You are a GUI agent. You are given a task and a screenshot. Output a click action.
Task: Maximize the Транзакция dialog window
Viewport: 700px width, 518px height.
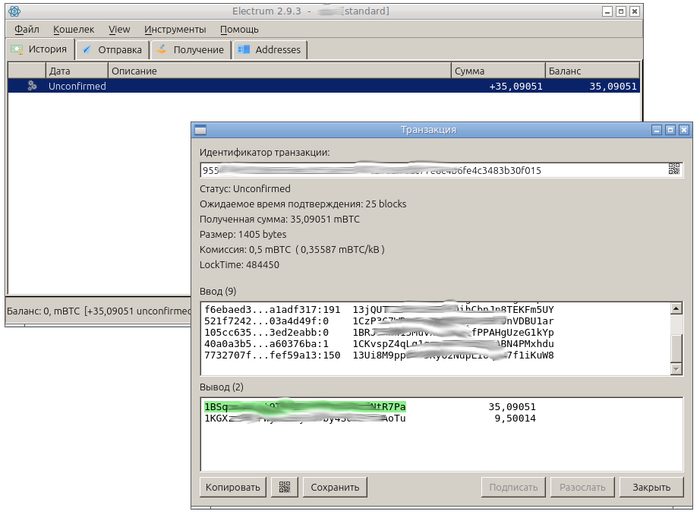tap(670, 130)
